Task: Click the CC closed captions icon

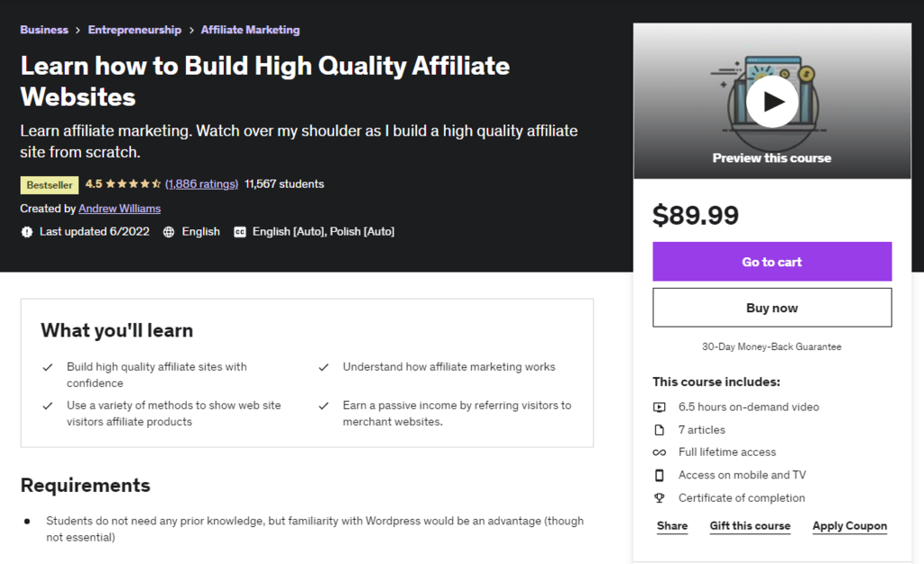Action: [x=239, y=231]
